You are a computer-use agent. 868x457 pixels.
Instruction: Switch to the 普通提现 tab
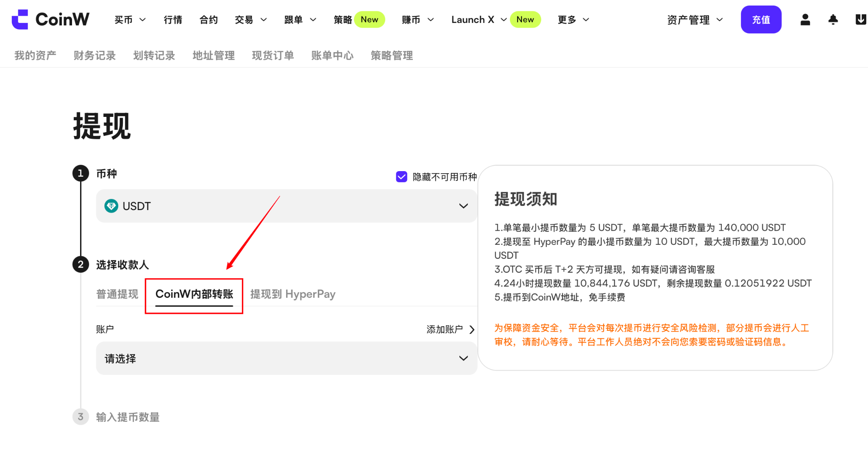point(117,294)
